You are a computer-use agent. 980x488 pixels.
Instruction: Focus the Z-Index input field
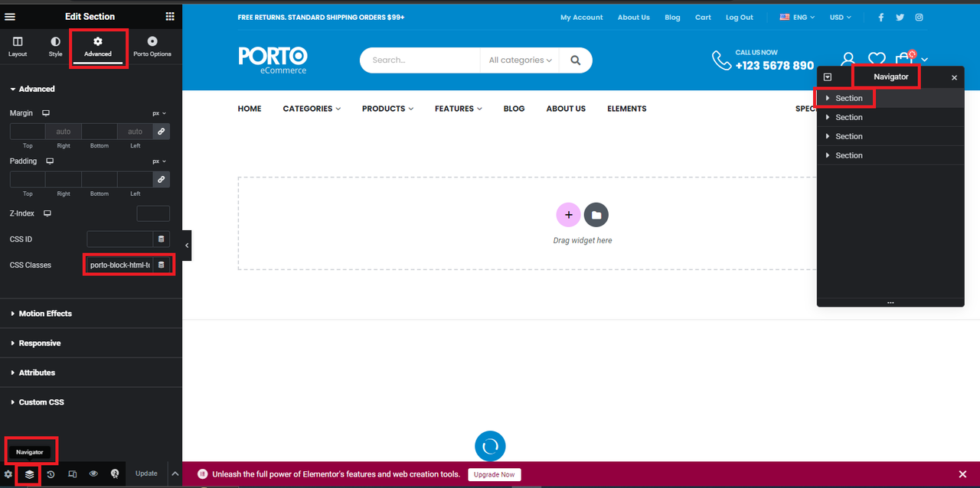pos(153,213)
